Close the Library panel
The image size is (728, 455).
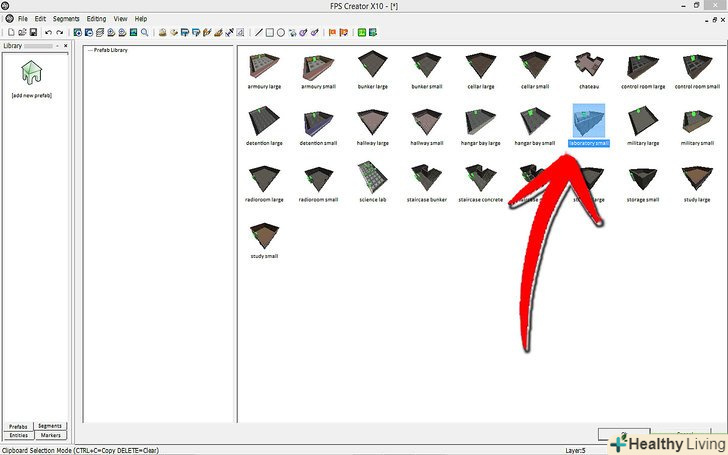(x=65, y=46)
